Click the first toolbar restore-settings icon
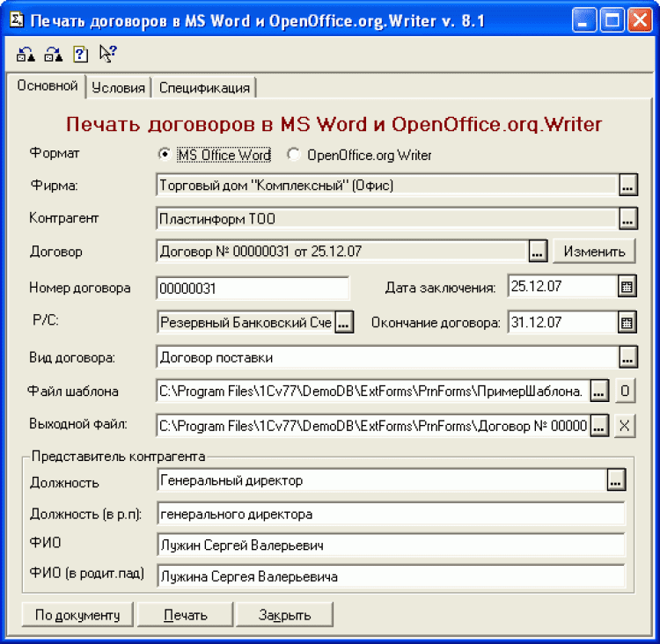660x644 pixels. 26,55
